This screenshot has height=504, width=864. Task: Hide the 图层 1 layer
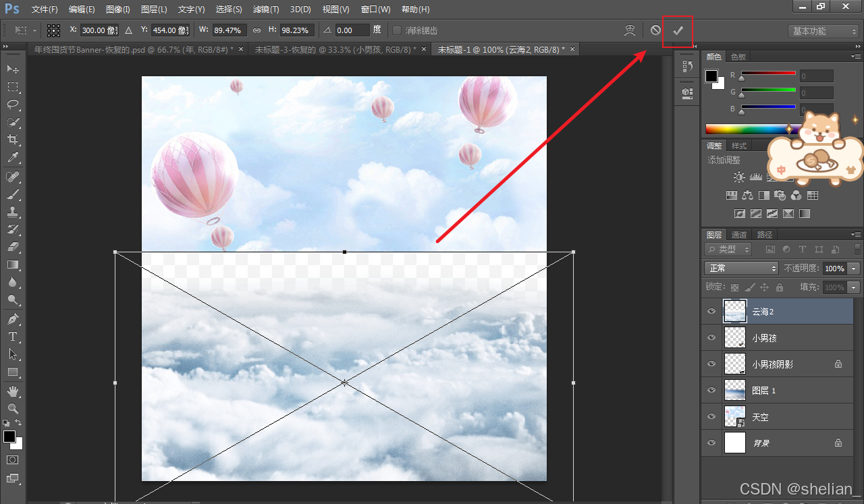click(x=711, y=390)
